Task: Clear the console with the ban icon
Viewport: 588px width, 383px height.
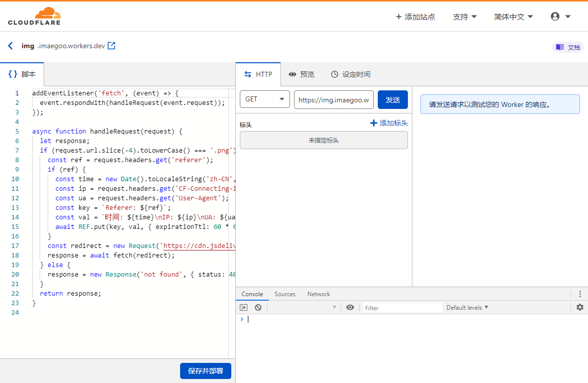Action: 258,308
